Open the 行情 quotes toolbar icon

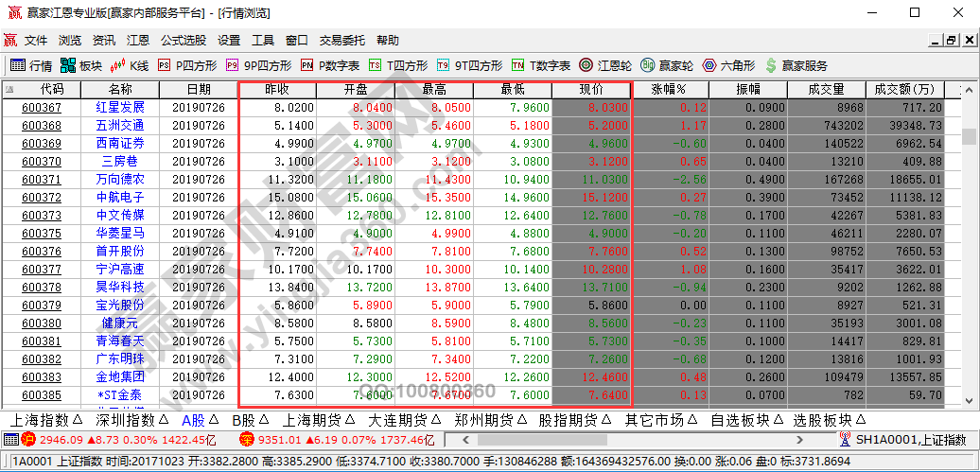(x=31, y=65)
